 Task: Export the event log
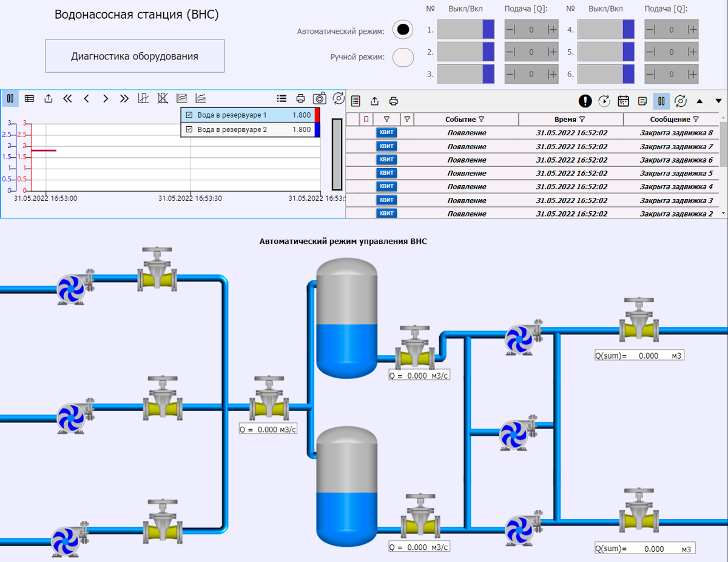point(374,101)
